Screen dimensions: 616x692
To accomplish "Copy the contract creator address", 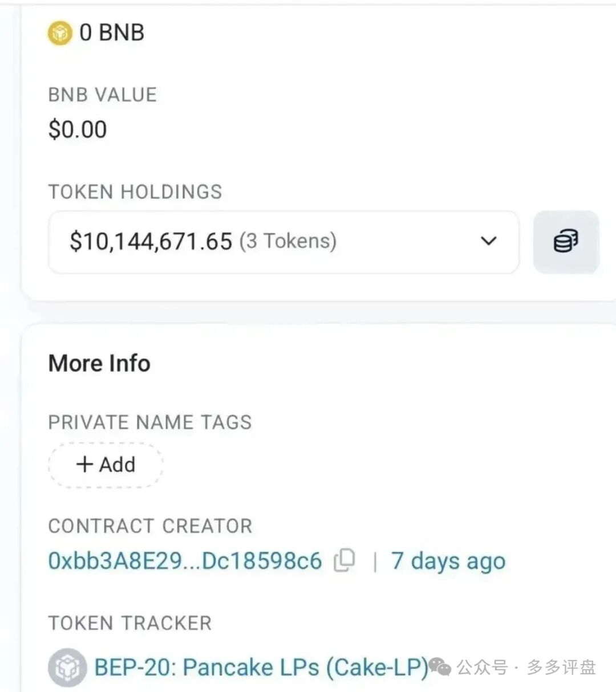I will [345, 560].
